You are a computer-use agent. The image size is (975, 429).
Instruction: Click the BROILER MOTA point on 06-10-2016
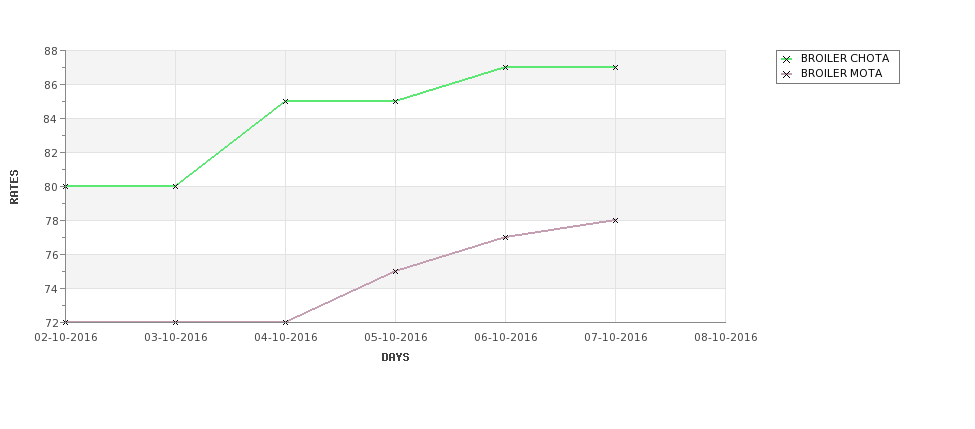pyautogui.click(x=506, y=237)
